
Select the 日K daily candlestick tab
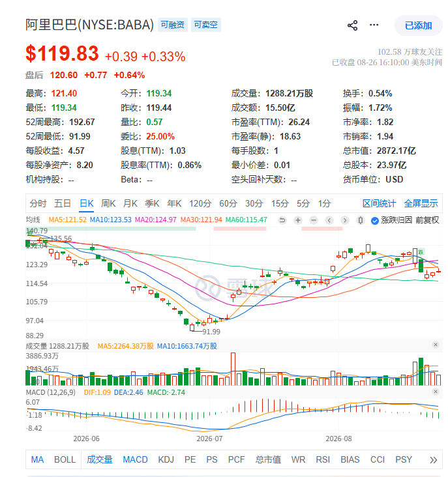87,203
